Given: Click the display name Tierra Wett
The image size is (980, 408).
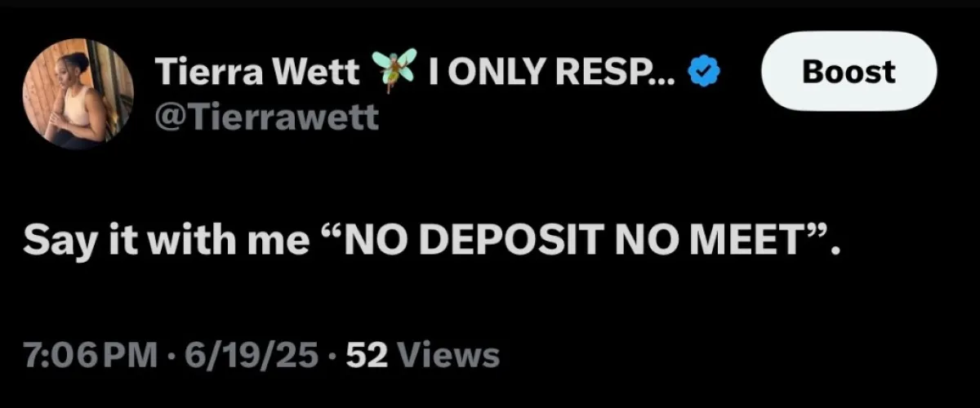Looking at the screenshot, I should point(258,72).
